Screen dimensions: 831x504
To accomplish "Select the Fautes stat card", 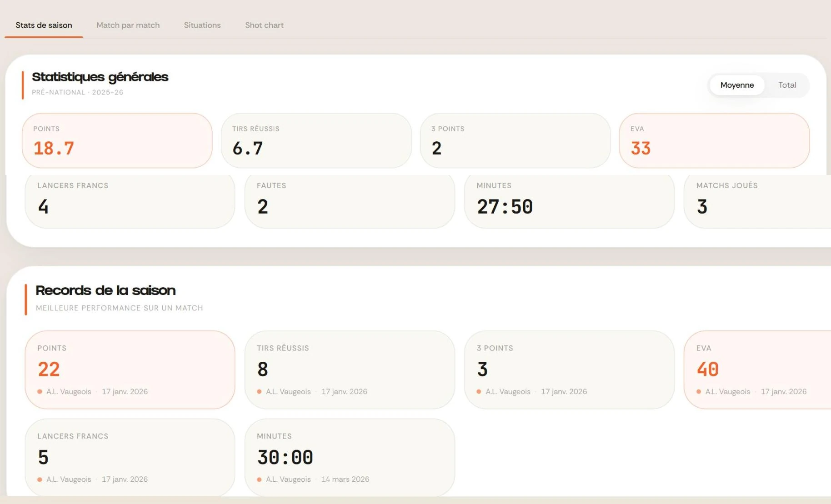I will (x=350, y=201).
